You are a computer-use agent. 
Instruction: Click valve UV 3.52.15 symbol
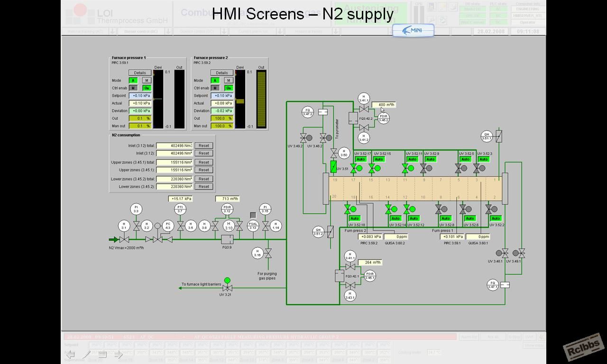[x=375, y=168]
